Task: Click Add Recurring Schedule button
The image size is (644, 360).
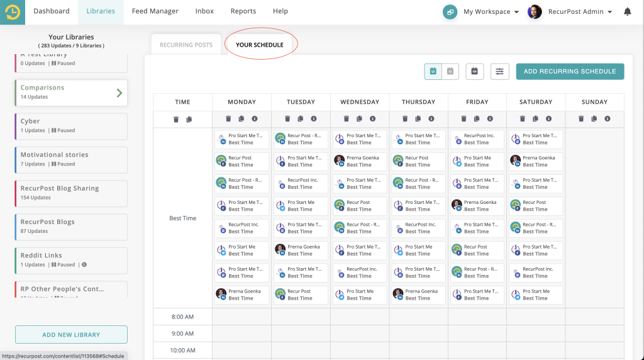Action: click(570, 72)
